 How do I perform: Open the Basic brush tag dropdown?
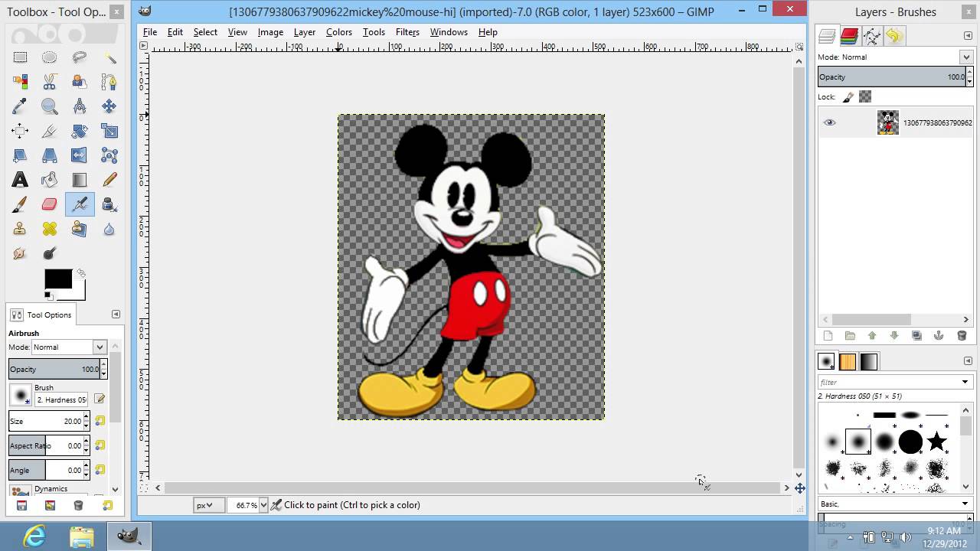coord(895,504)
